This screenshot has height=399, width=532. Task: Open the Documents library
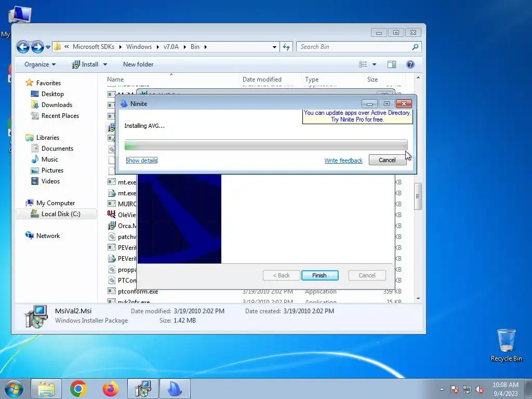(x=57, y=148)
